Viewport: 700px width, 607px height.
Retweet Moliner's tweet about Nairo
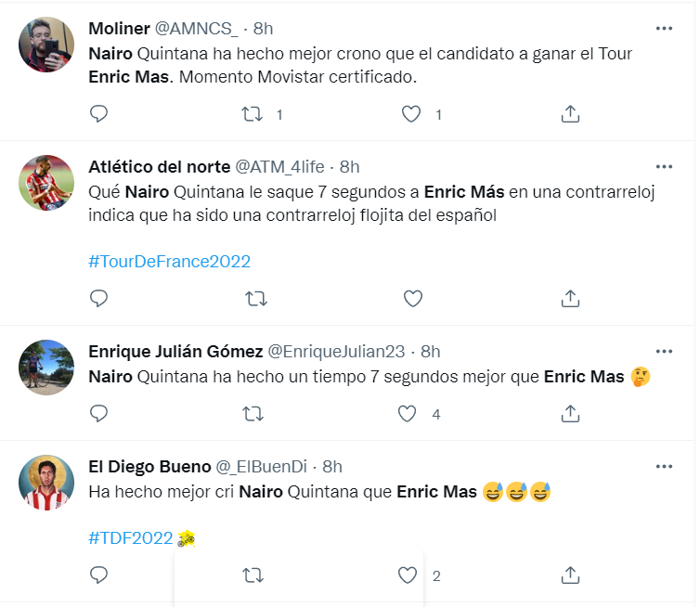tap(253, 114)
